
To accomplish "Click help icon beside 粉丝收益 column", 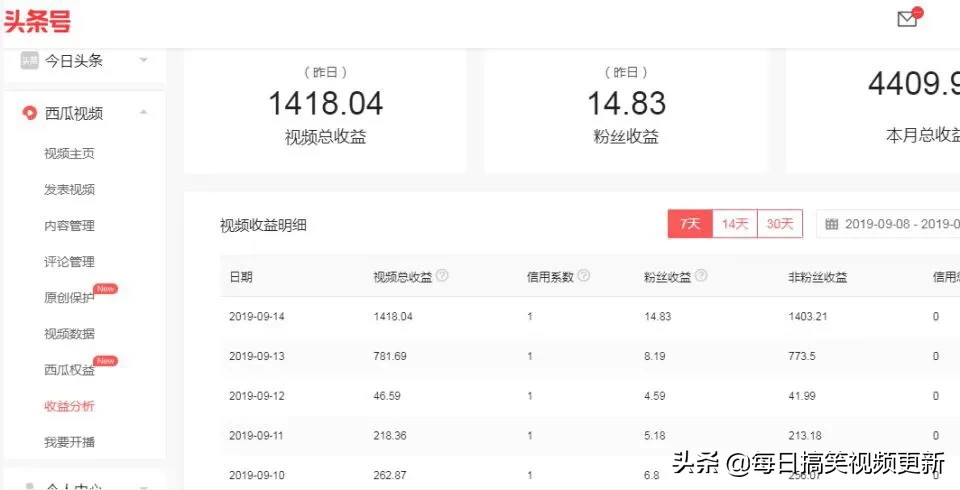I will 701,276.
